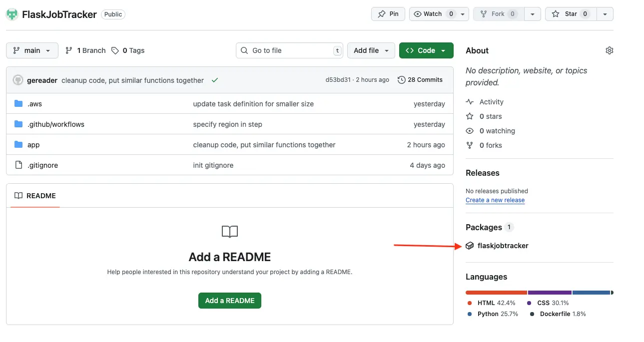Pin this repository

click(388, 14)
